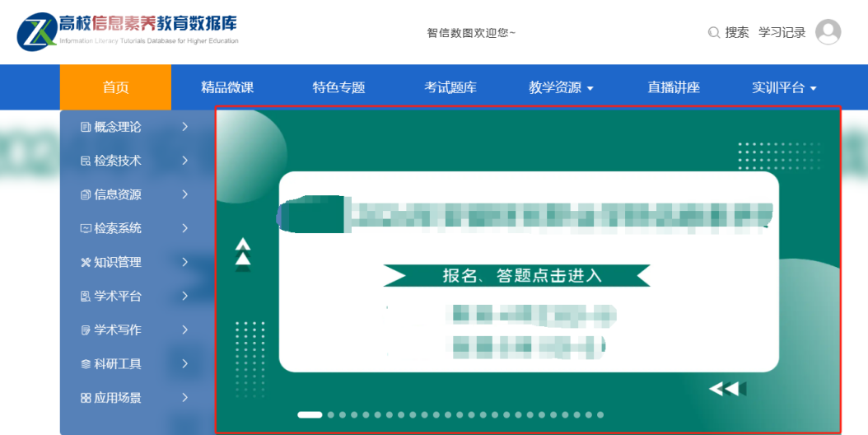Screen dimensions: 868x435
Task: Select the active first carousel indicator
Action: tap(310, 414)
